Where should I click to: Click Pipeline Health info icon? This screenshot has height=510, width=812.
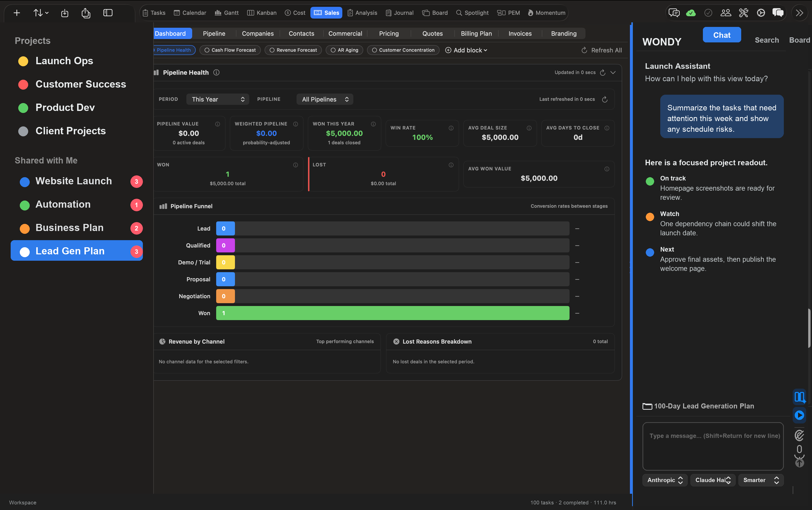click(x=216, y=73)
